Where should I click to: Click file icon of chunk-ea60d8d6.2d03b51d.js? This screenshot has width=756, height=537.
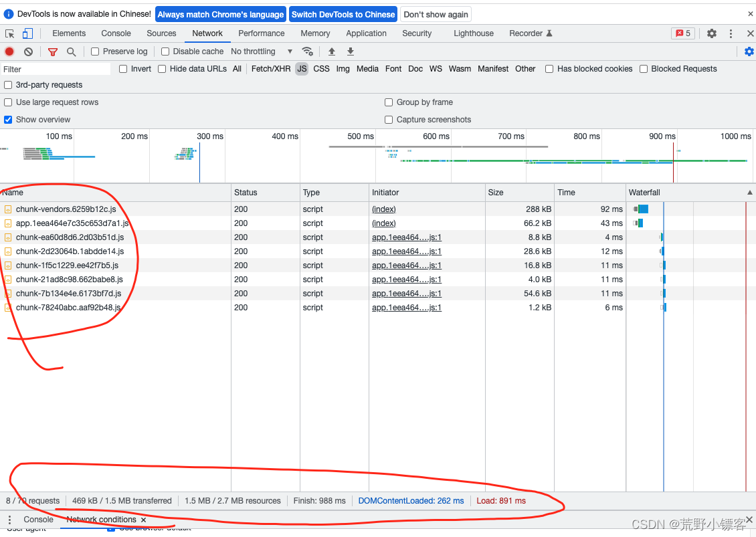[x=8, y=237]
